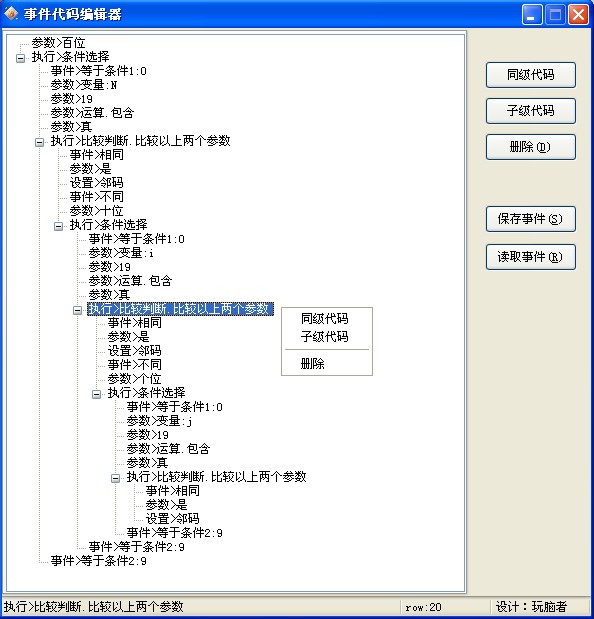Click the 子级代码 button
Image resolution: width=594 pixels, height=619 pixels.
pyautogui.click(x=530, y=111)
